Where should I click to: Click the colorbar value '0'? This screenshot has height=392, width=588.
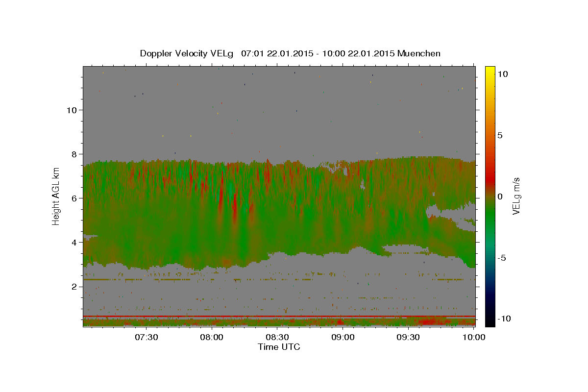(x=500, y=196)
